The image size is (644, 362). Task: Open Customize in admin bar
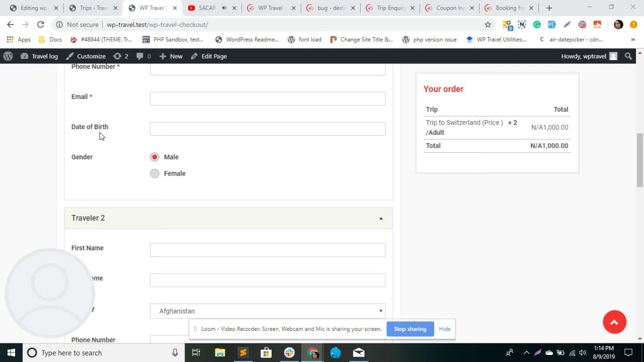click(86, 56)
